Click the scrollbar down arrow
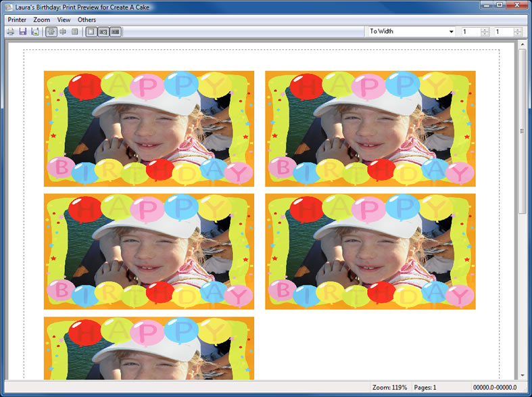The width and height of the screenshot is (532, 397). [522, 375]
